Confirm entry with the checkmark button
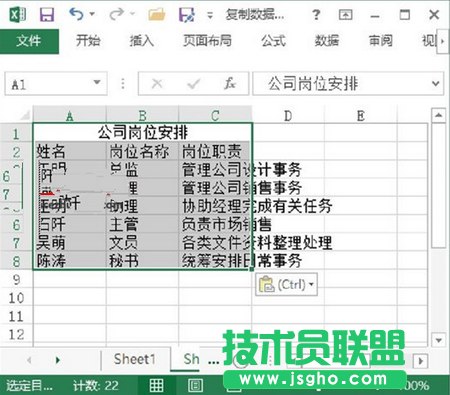The height and width of the screenshot is (395, 450). click(193, 84)
